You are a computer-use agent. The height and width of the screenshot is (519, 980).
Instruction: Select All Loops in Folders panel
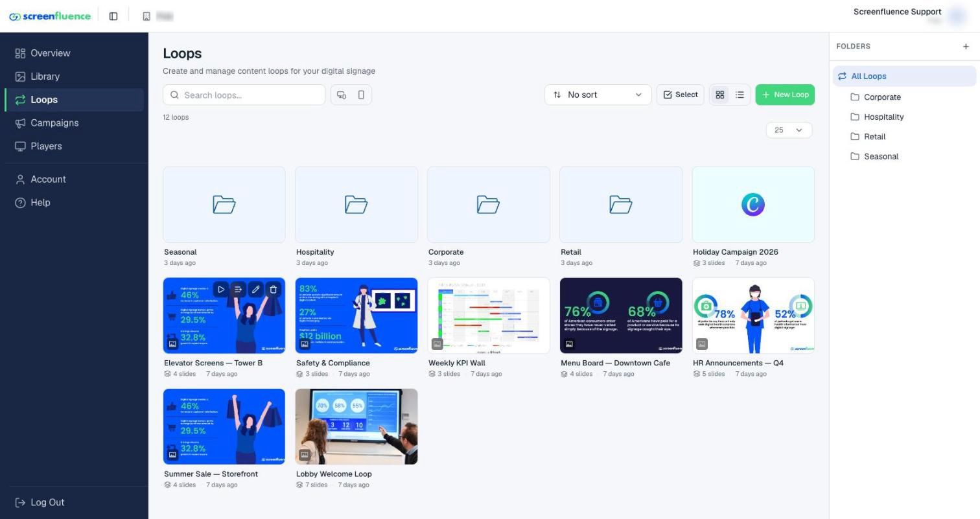904,76
